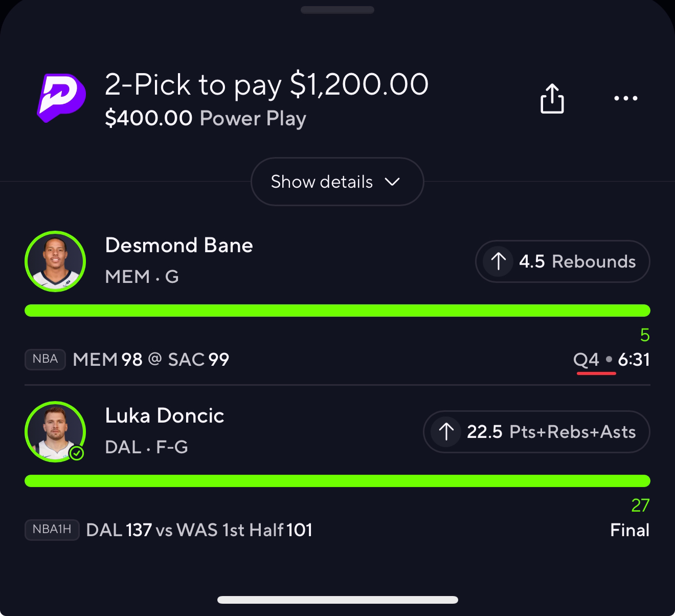Tap the share icon

(552, 98)
